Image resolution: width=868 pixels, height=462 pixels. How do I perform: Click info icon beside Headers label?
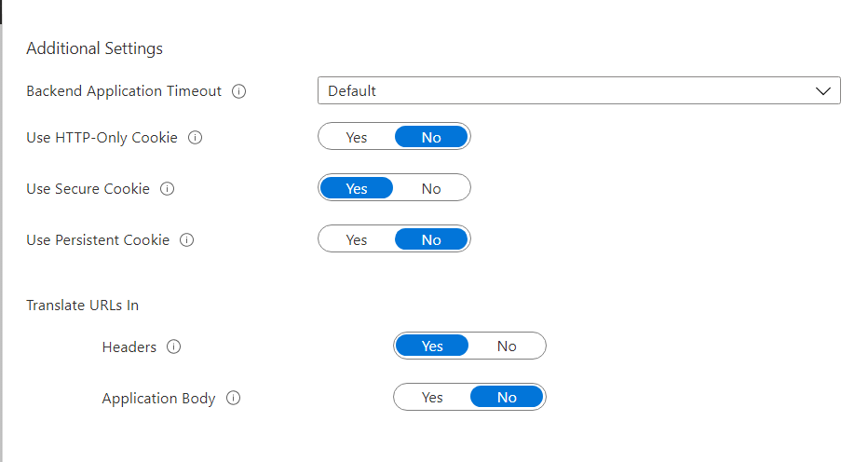point(173,346)
